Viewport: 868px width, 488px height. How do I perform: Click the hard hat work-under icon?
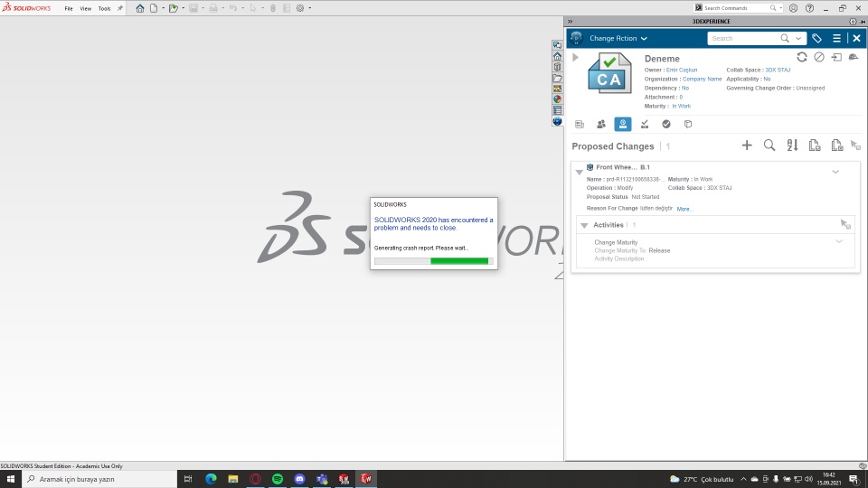point(854,57)
